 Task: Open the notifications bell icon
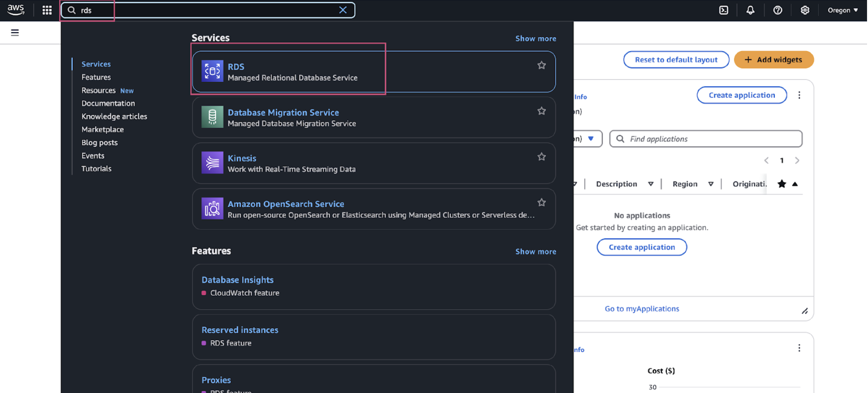point(750,10)
